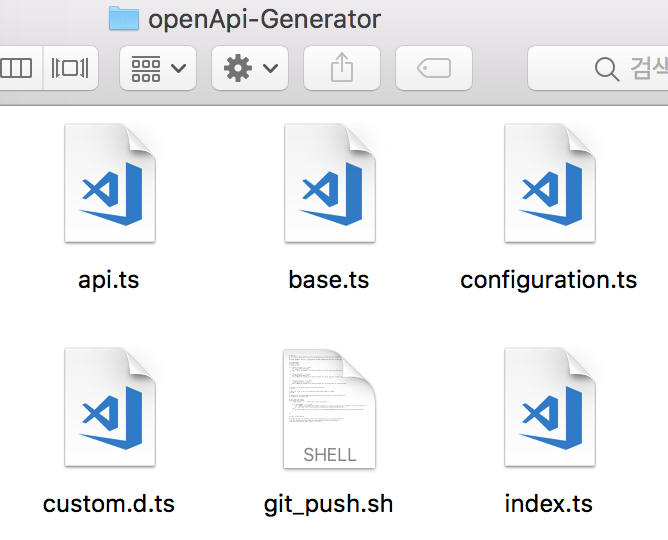Click the git_push.sh file name

point(328,505)
